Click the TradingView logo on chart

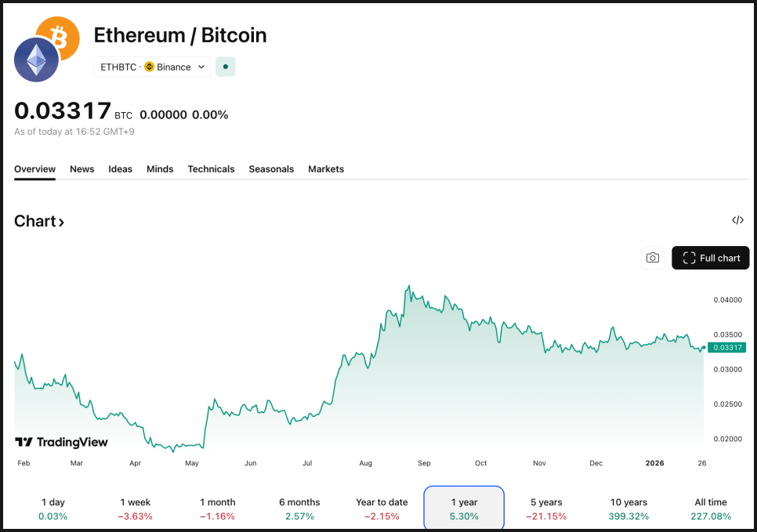(x=61, y=442)
